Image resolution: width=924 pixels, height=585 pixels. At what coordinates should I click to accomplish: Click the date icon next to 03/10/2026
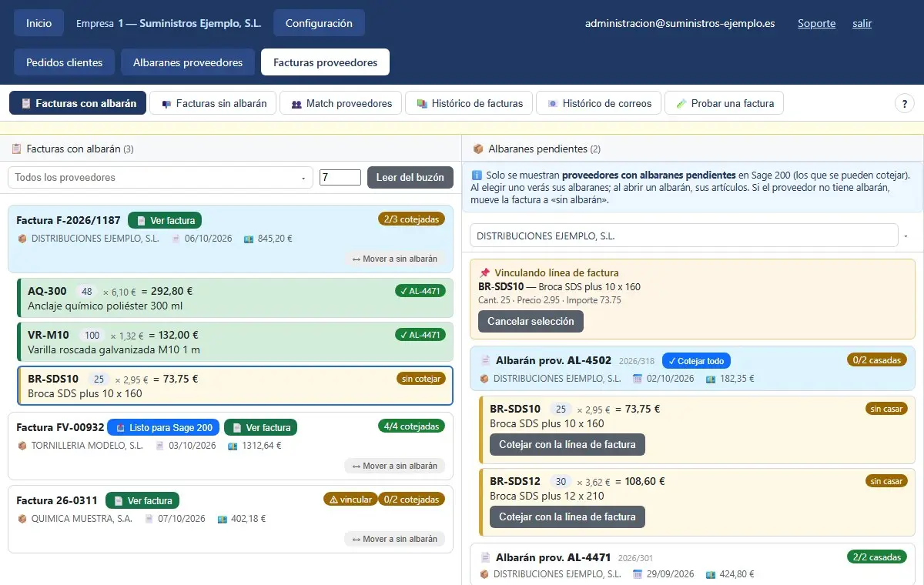tap(159, 445)
